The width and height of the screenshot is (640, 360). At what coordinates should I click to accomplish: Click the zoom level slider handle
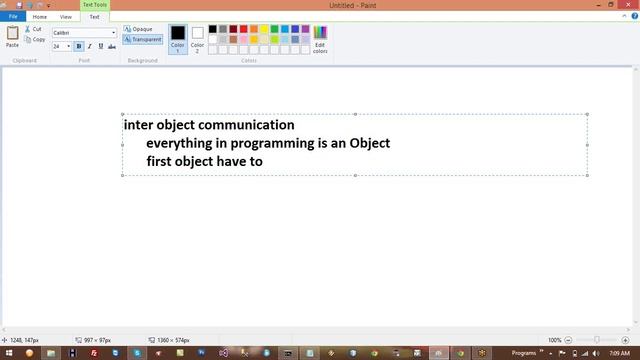click(x=597, y=340)
